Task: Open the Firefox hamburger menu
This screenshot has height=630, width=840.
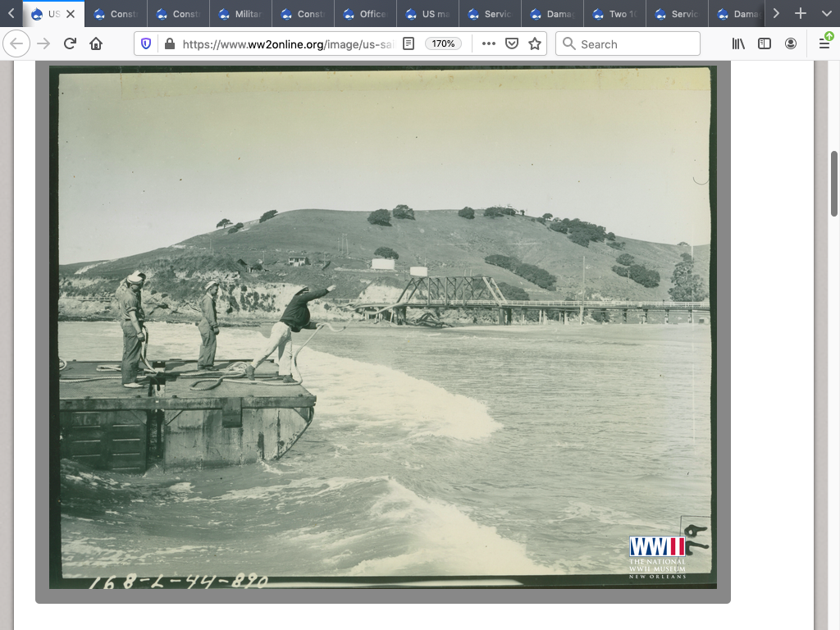Action: [x=824, y=44]
